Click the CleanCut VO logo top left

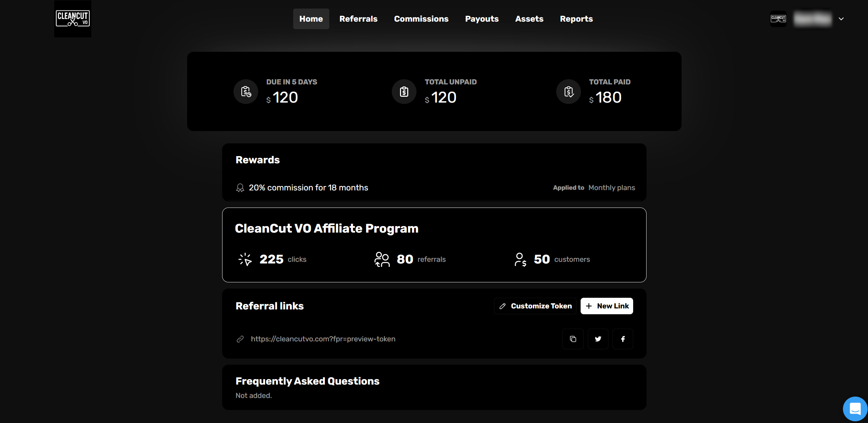tap(72, 19)
